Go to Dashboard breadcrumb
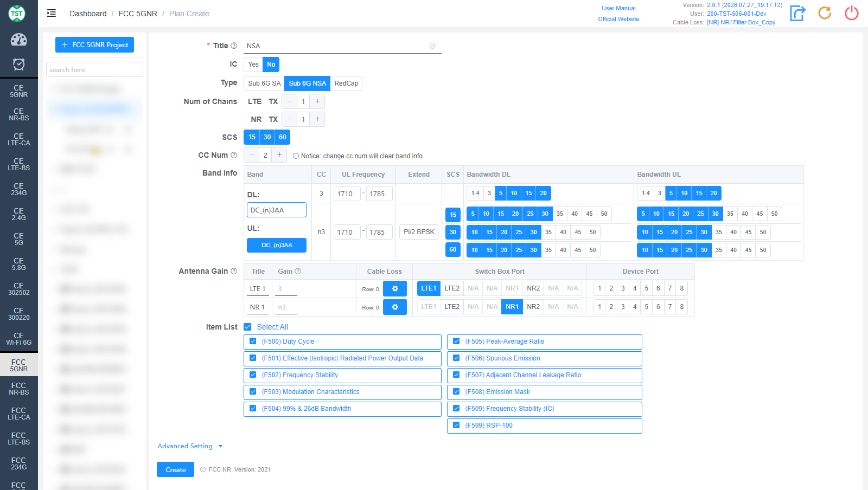Image resolution: width=868 pixels, height=490 pixels. tap(88, 14)
